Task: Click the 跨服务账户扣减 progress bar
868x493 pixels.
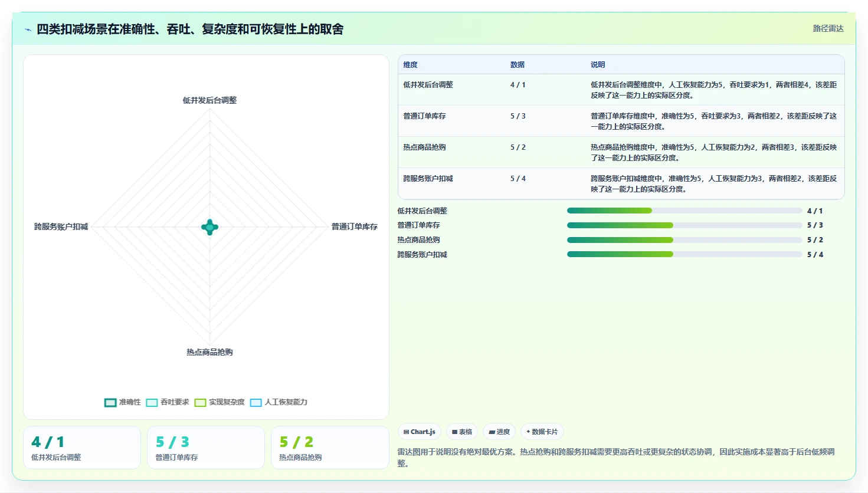Action: pyautogui.click(x=684, y=254)
